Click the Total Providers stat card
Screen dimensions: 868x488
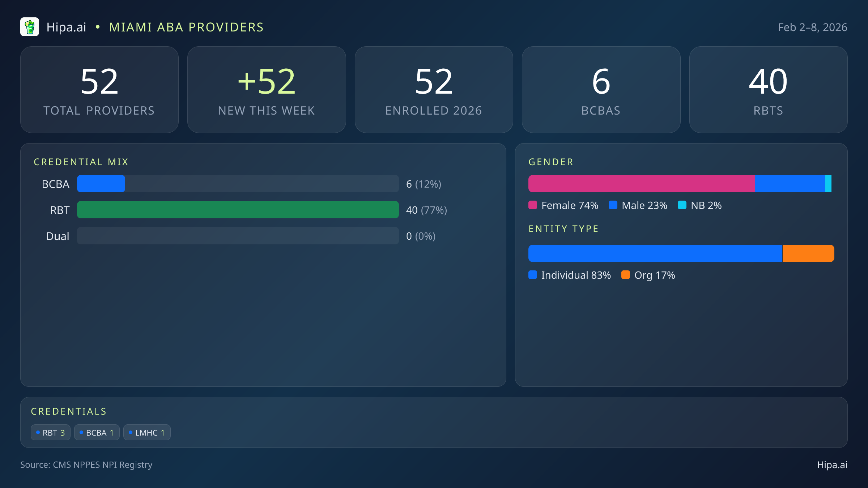coord(99,90)
